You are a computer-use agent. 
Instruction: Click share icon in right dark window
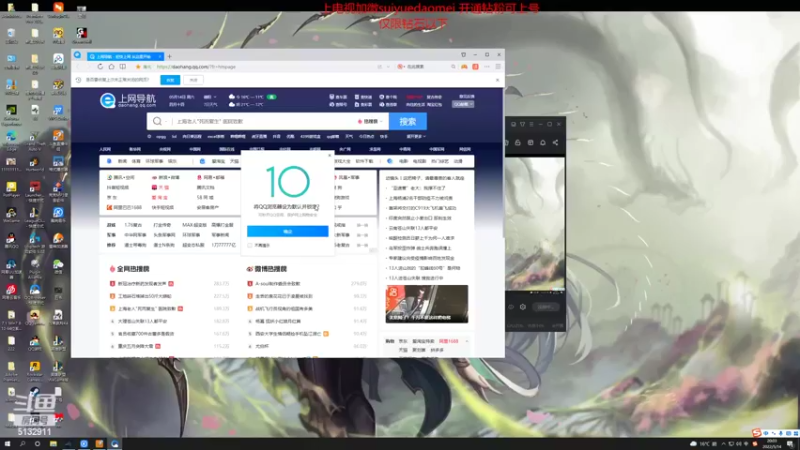555,143
